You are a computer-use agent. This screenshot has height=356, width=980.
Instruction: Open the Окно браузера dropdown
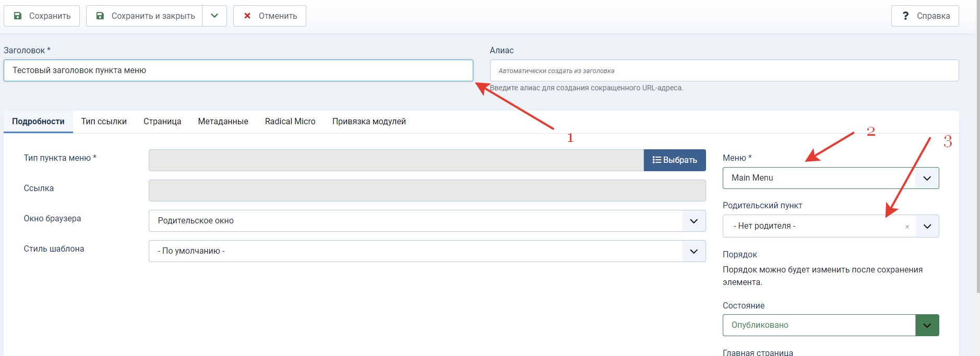tap(427, 221)
